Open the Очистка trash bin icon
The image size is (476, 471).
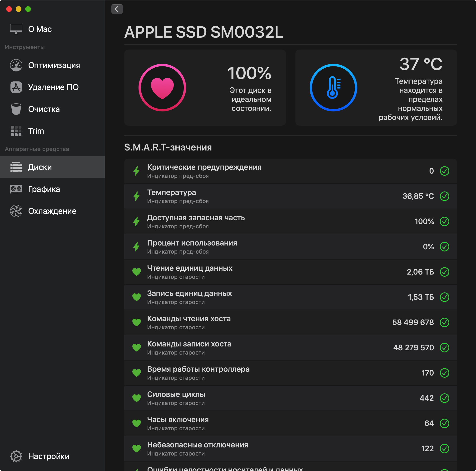pos(16,109)
